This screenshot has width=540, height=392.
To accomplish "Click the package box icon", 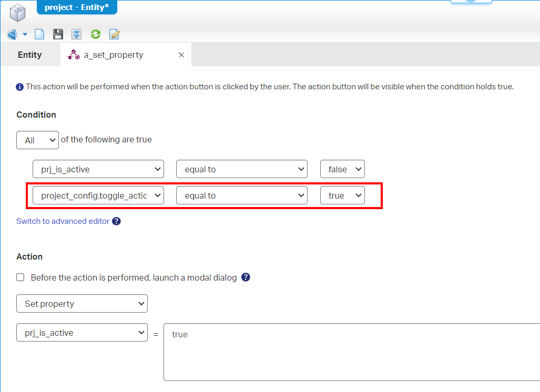I will [17, 12].
